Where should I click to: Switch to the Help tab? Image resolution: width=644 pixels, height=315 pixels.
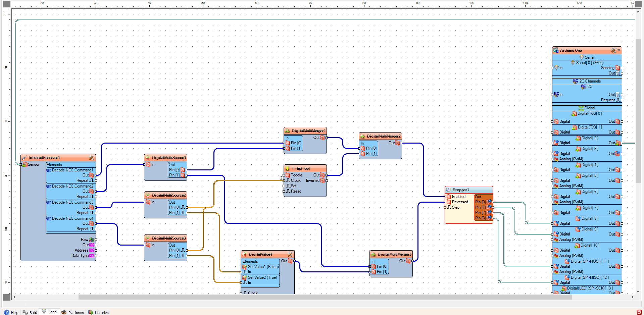pyautogui.click(x=11, y=312)
